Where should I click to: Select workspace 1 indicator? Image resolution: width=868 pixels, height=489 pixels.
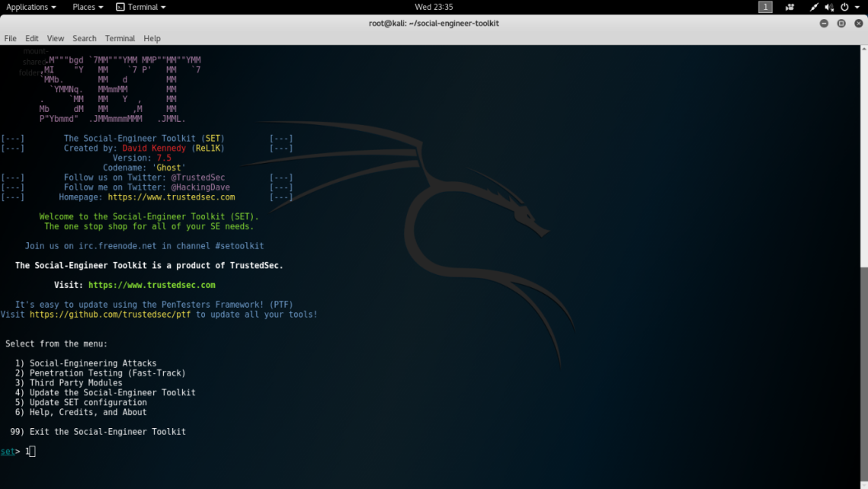click(x=765, y=7)
